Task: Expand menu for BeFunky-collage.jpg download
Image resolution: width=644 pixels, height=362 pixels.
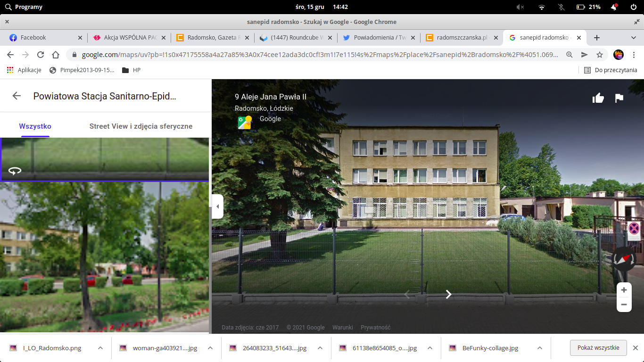Action: (540, 348)
